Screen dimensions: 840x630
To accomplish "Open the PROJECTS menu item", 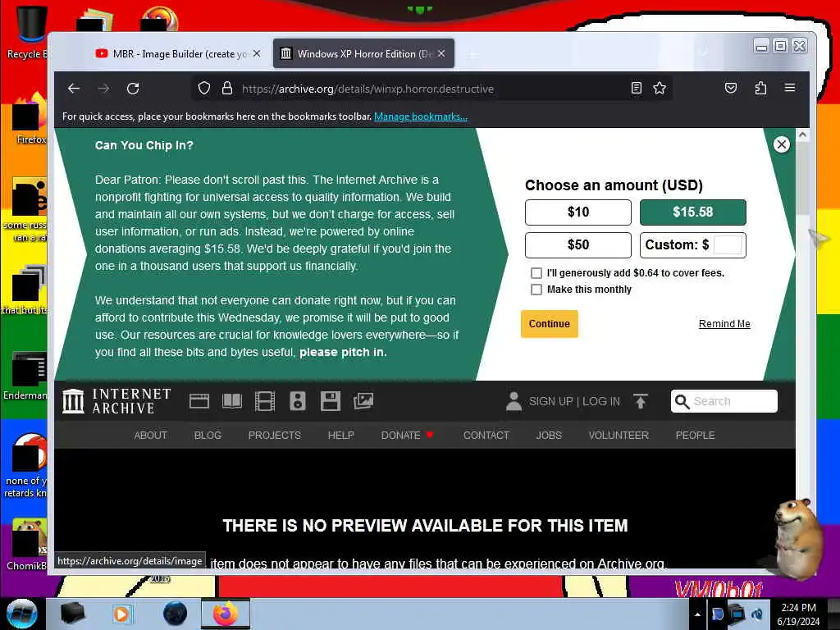I will coord(274,435).
